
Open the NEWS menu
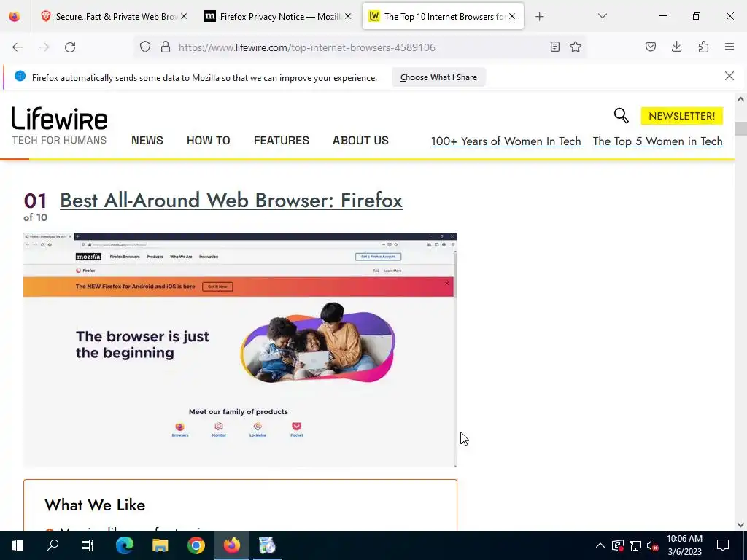(147, 141)
